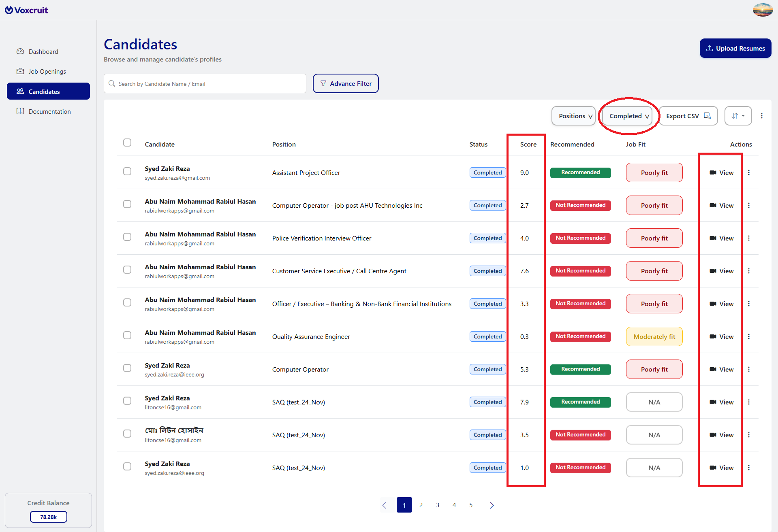Go to the previous page using the arrow
Viewport: 778px width, 532px height.
click(x=384, y=505)
